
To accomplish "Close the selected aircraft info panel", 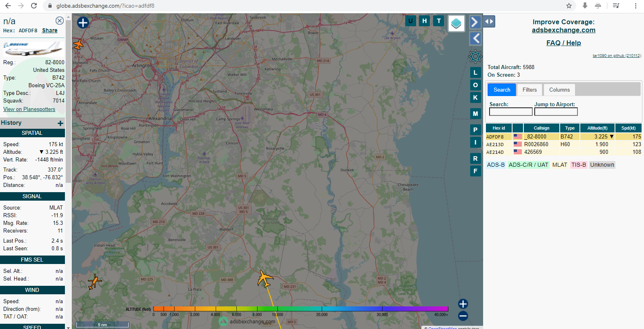I will click(59, 21).
